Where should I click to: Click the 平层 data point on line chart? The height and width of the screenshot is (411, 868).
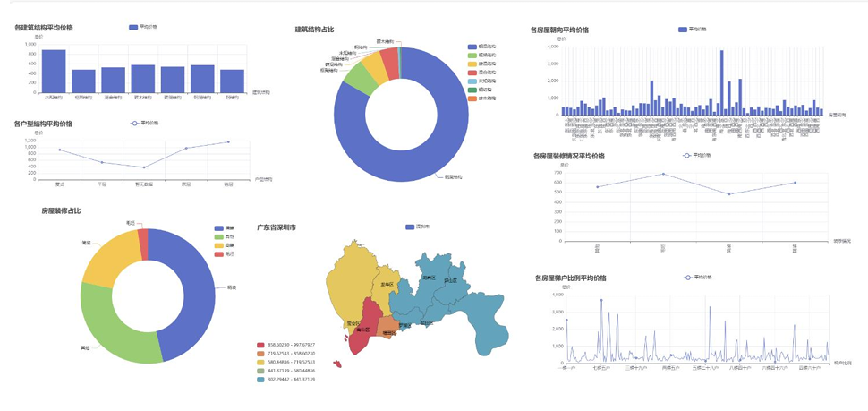pyautogui.click(x=102, y=162)
